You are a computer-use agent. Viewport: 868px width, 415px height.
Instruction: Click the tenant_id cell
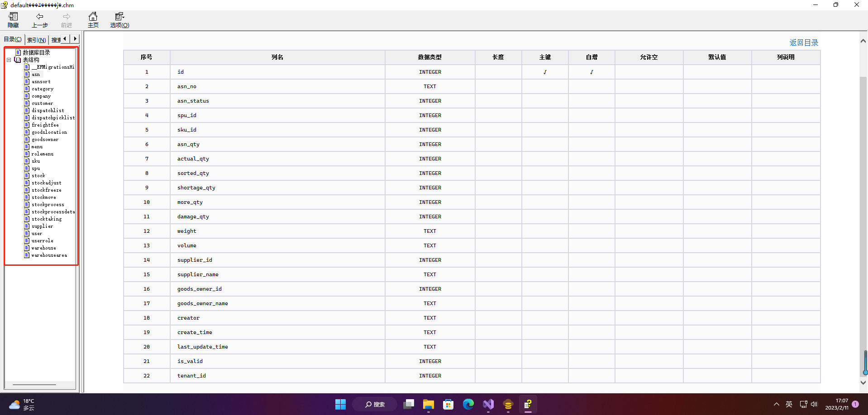pos(277,376)
